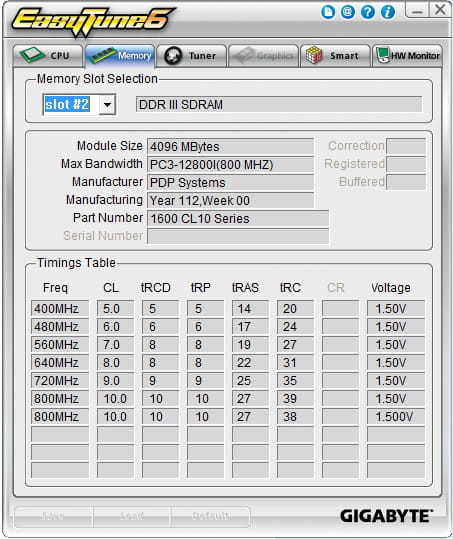
Task: Minimize the EasyTune6 window
Action: pyautogui.click(x=417, y=10)
